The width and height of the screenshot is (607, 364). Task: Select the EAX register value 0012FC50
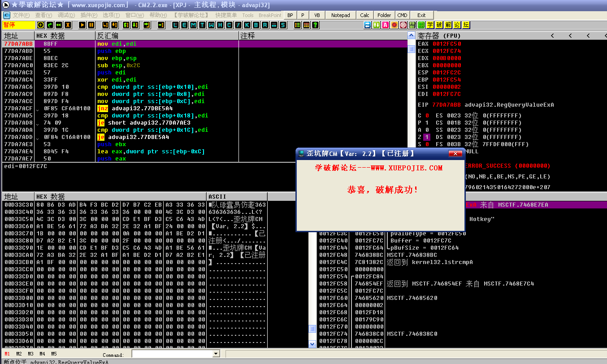click(447, 44)
